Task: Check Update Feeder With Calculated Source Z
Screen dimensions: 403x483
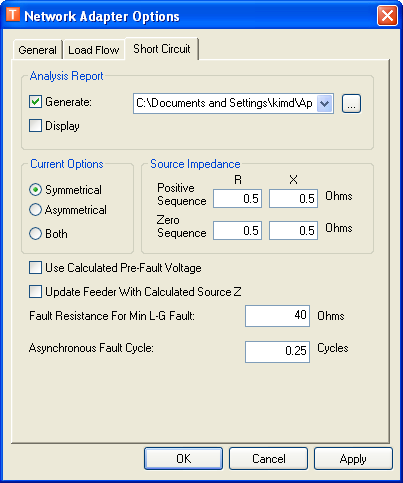Action: pyautogui.click(x=35, y=292)
